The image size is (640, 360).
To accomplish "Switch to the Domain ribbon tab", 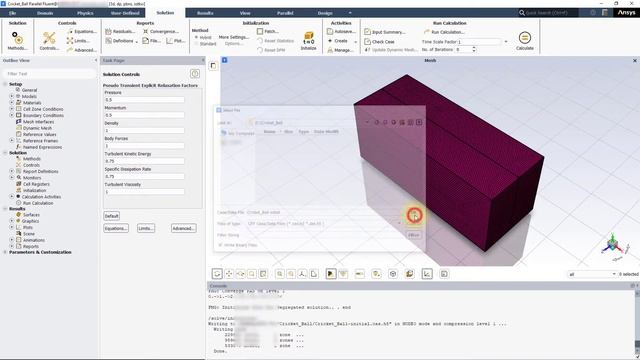I will [x=45, y=13].
